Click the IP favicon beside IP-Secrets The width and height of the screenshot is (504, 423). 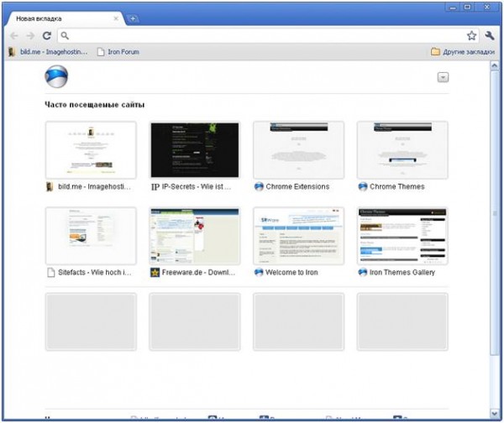pyautogui.click(x=155, y=187)
